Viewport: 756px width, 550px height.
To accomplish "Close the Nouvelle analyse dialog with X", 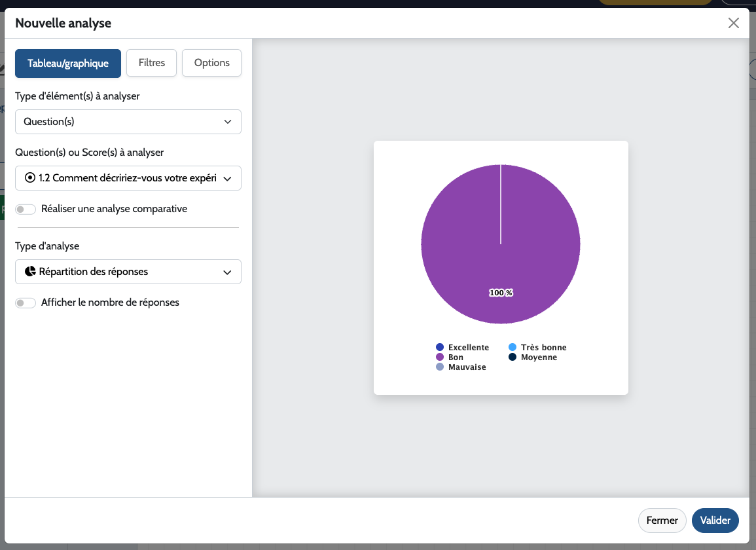I will [x=734, y=24].
